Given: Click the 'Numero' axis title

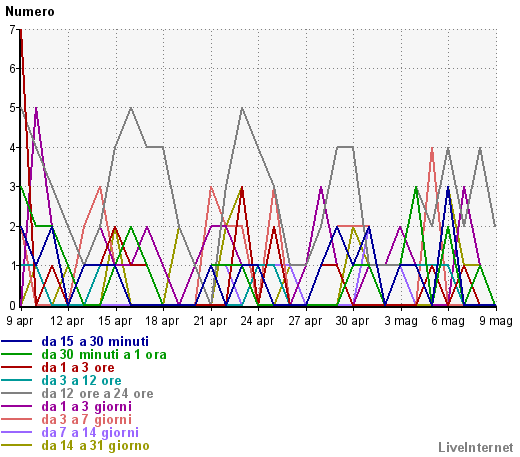Looking at the screenshot, I should point(30,12).
